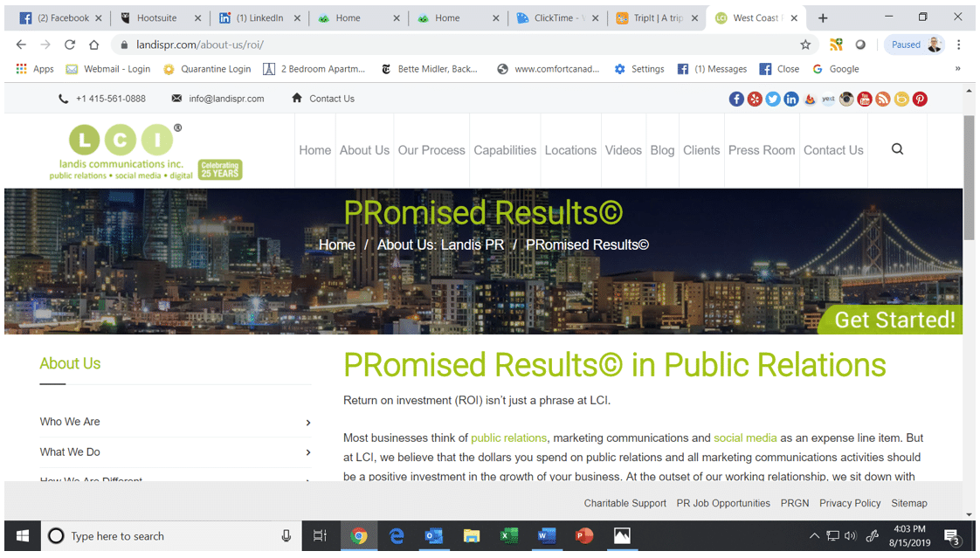Open the Pinterest social icon
Screen dimensions: 980x558
pyautogui.click(x=920, y=100)
